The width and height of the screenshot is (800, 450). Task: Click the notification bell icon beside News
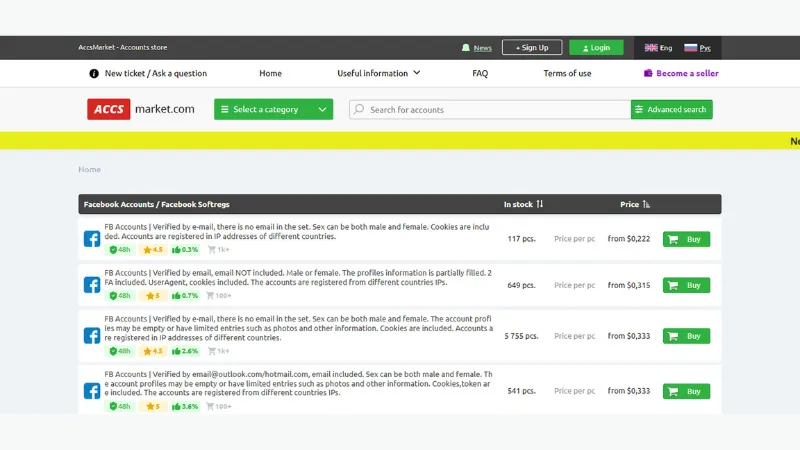(466, 48)
